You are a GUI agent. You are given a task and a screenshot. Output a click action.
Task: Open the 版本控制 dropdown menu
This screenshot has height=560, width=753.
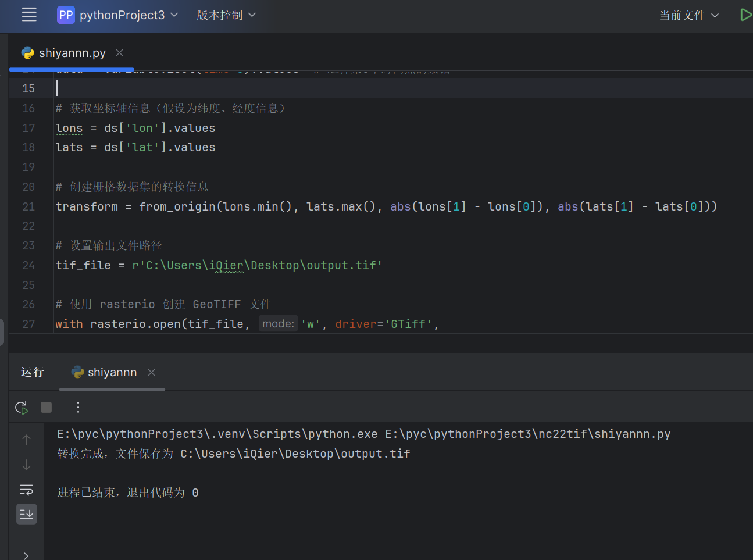[x=226, y=15]
